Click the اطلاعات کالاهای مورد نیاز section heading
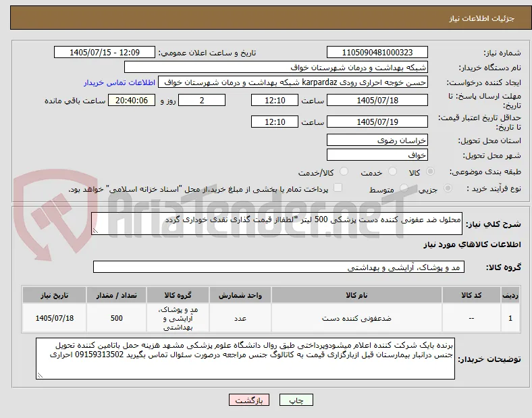This screenshot has height=418, width=532. 472,244
